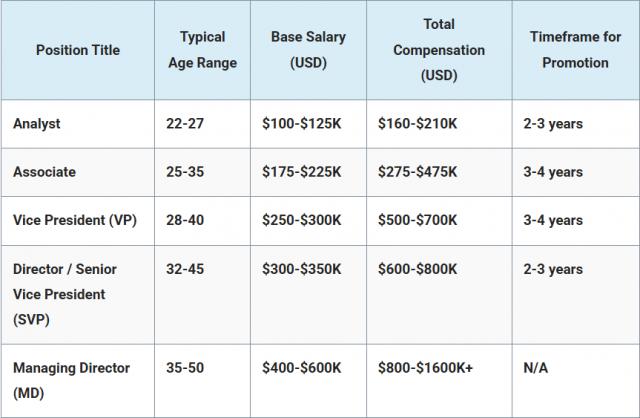Click the Position Title column header
This screenshot has width=640, height=418.
tap(76, 50)
